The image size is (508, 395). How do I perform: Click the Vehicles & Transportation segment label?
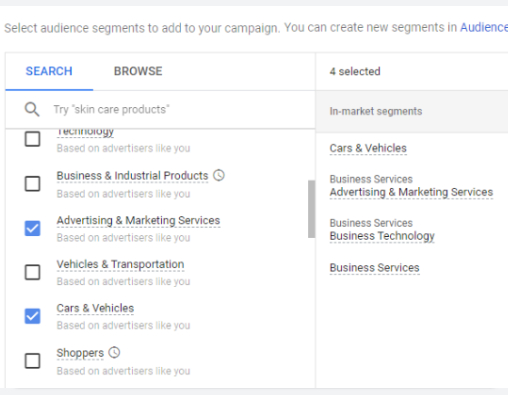[120, 264]
